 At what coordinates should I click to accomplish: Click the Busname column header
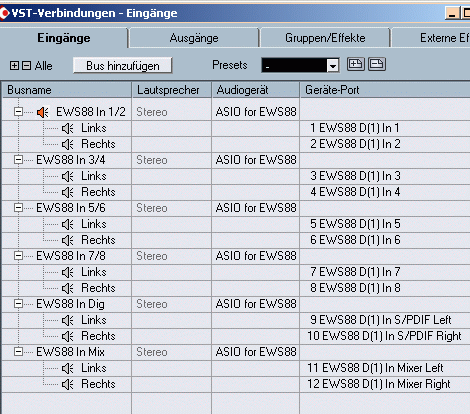coord(67,90)
